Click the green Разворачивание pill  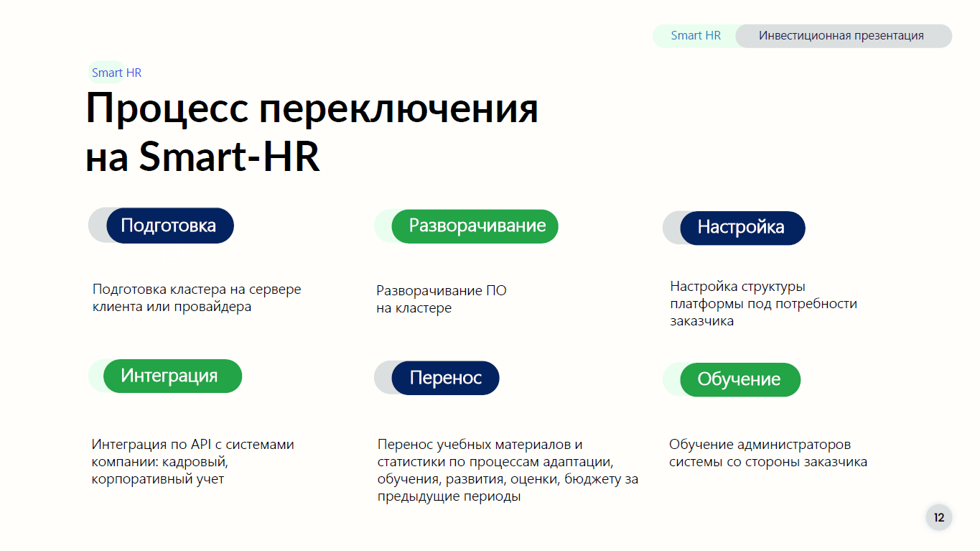475,226
